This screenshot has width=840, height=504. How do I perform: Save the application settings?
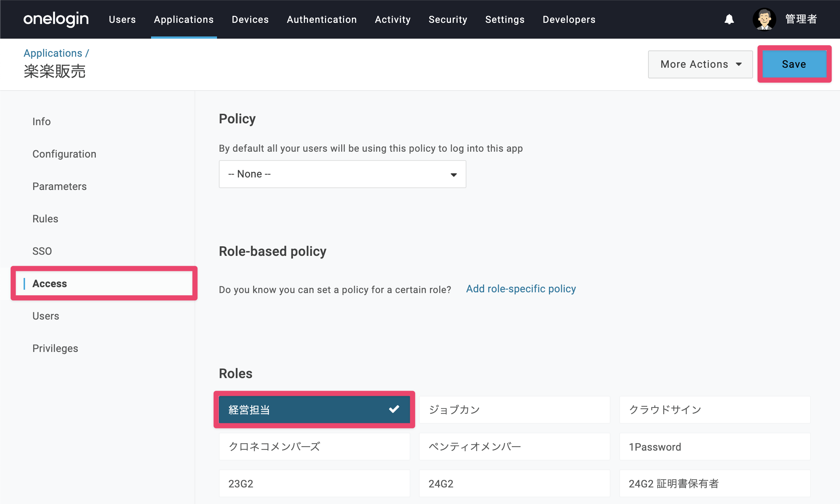(794, 64)
